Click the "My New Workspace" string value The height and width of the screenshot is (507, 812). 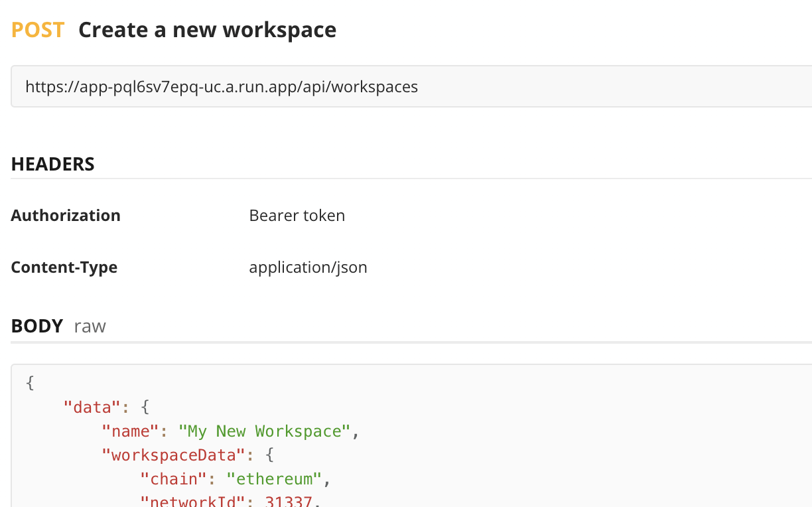pos(264,431)
